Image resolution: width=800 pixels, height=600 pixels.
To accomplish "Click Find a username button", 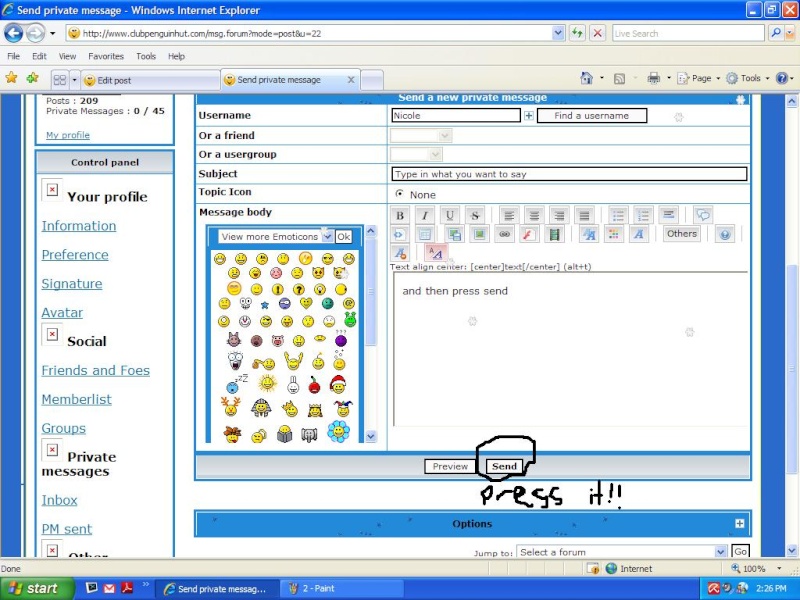I will (x=592, y=116).
